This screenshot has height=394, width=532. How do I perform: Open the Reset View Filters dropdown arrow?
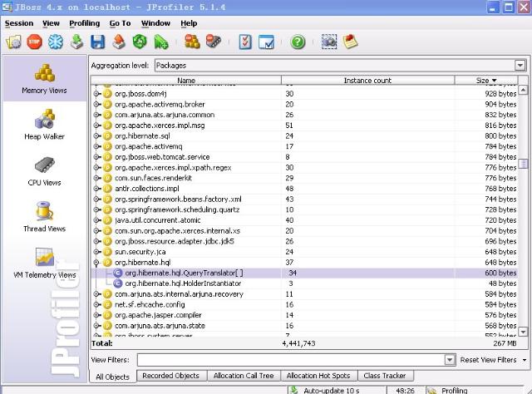point(525,360)
